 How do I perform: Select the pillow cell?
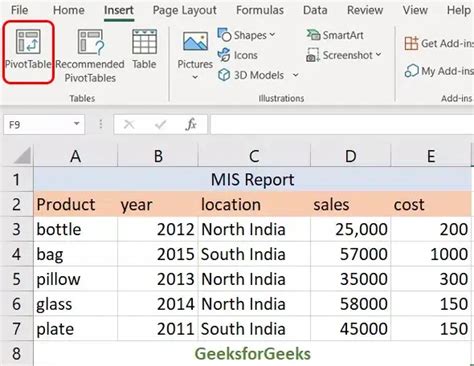[76, 279]
